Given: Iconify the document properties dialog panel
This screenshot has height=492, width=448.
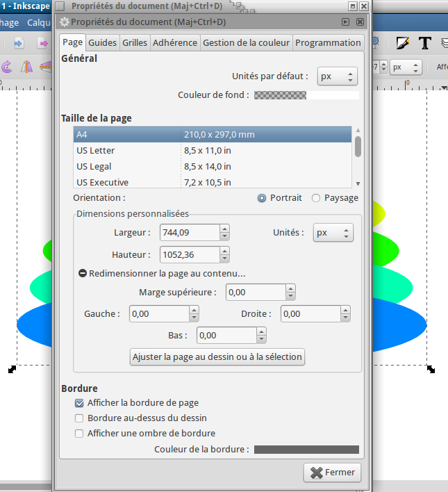Looking at the screenshot, I should (x=345, y=22).
